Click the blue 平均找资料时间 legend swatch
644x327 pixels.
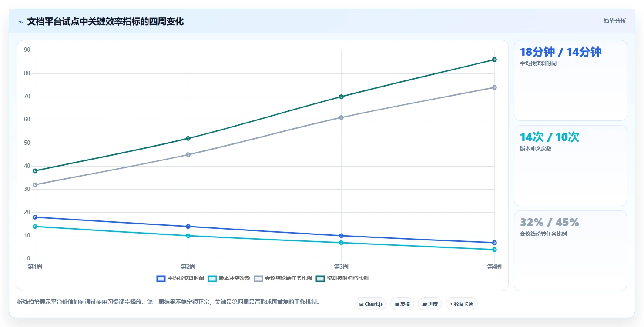[161, 278]
